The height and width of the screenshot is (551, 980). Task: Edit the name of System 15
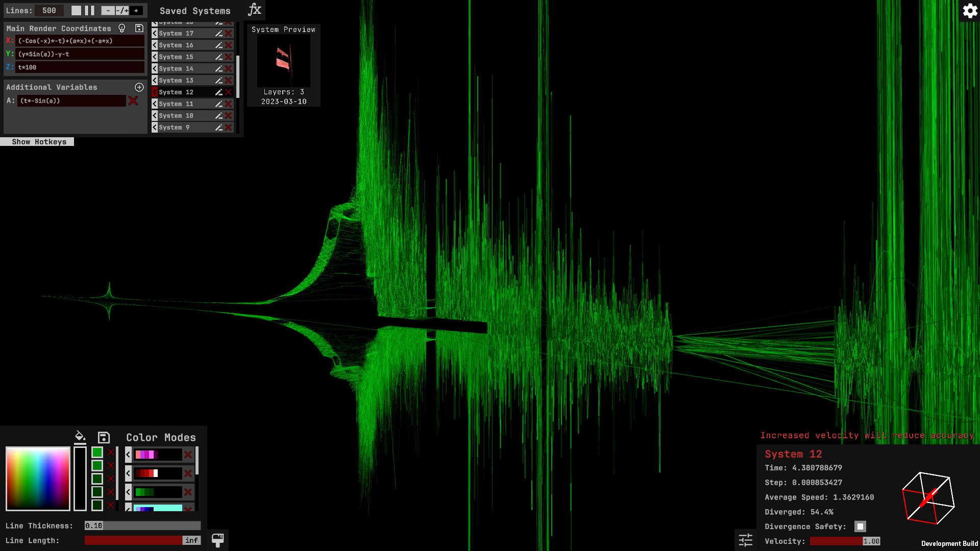(x=218, y=57)
